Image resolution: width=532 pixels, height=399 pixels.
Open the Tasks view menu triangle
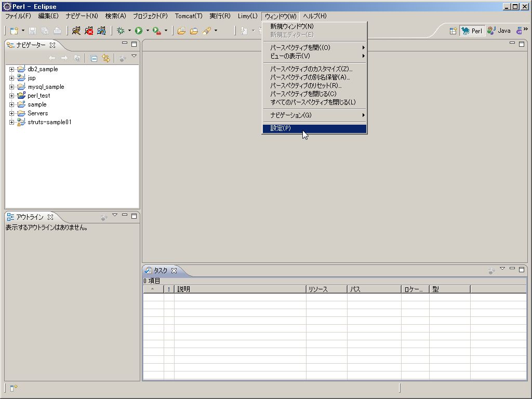[502, 269]
